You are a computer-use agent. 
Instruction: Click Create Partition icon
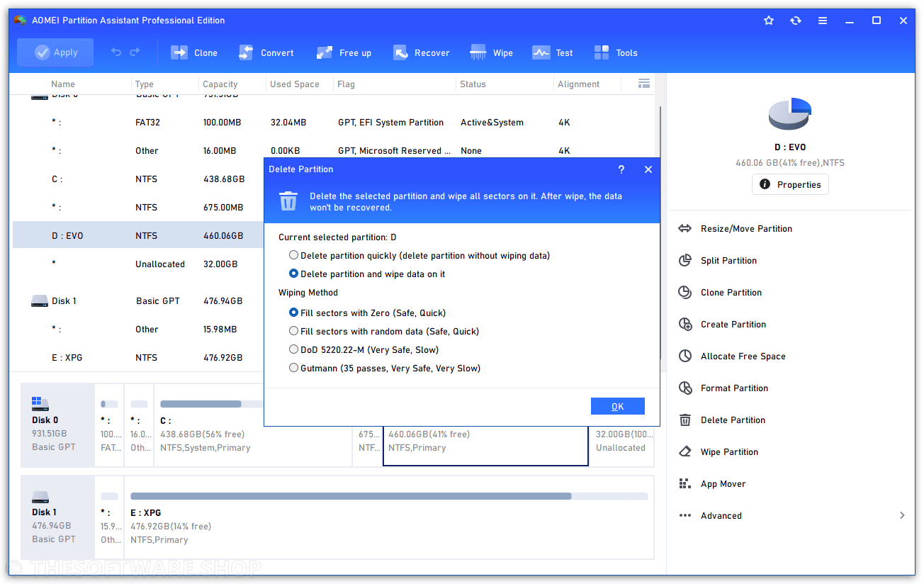684,324
